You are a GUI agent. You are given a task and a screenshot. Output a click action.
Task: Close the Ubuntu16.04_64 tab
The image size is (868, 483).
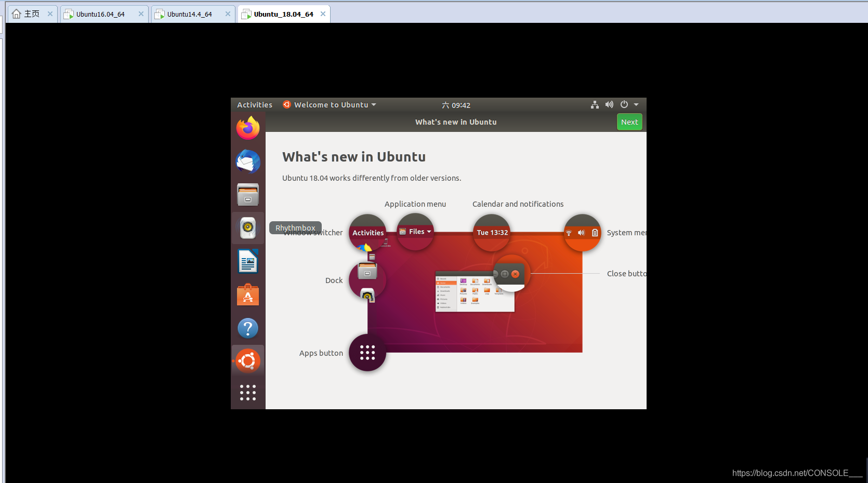click(141, 14)
